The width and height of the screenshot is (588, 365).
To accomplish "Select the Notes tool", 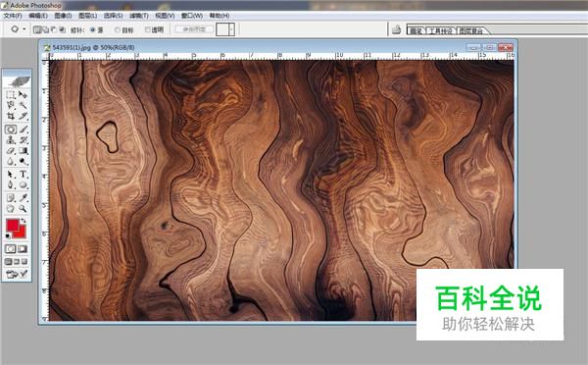I will point(11,198).
